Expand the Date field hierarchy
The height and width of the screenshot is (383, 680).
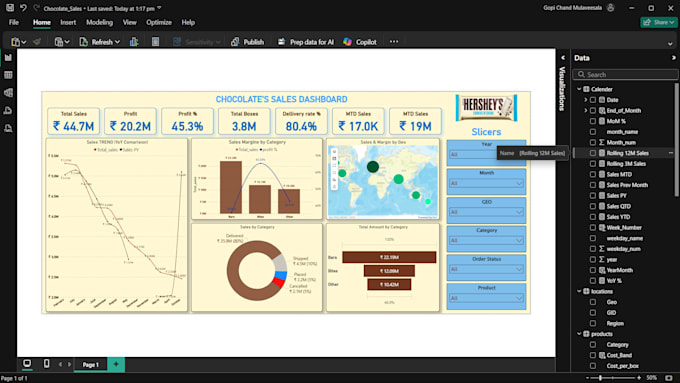coord(585,100)
